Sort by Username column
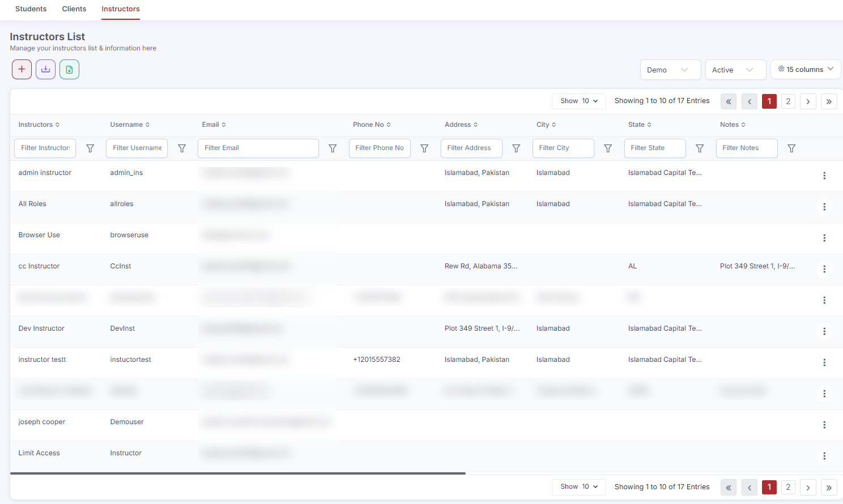Screen dimensions: 843x504 [130, 125]
